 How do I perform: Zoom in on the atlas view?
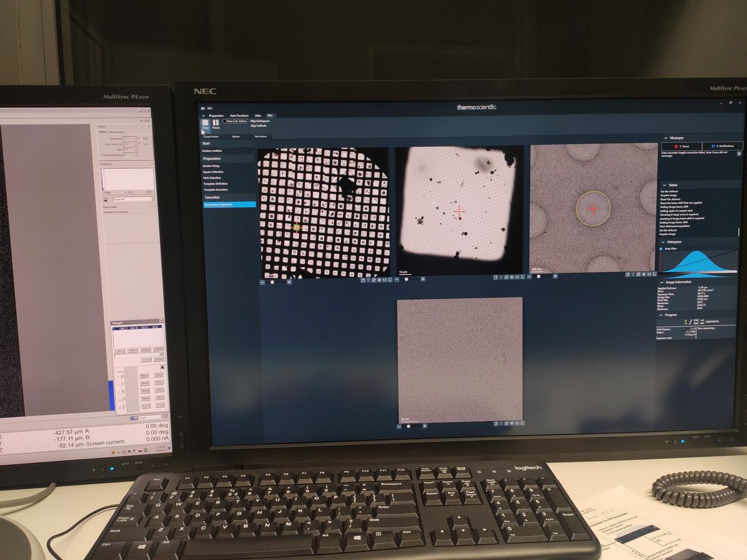click(289, 282)
